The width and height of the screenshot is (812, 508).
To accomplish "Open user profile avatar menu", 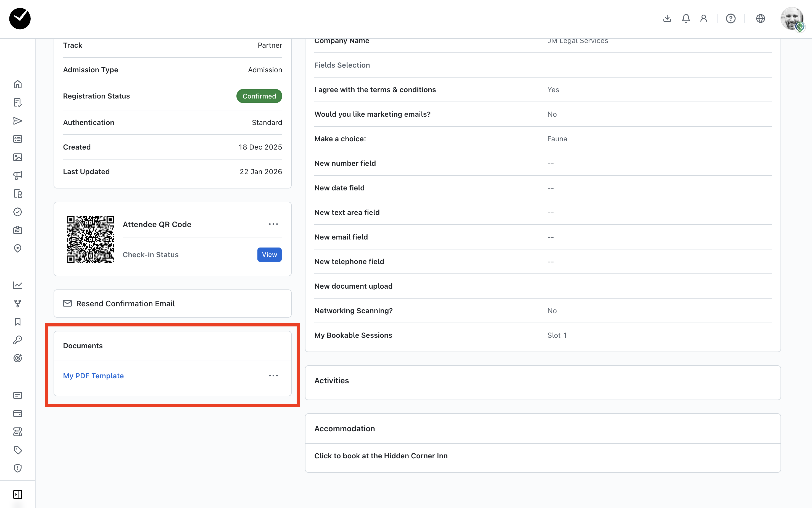I will click(x=792, y=18).
